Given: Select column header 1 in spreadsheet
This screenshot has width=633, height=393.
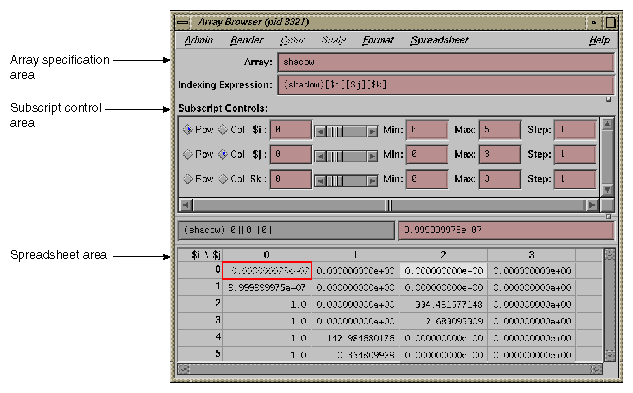Looking at the screenshot, I should (x=355, y=255).
